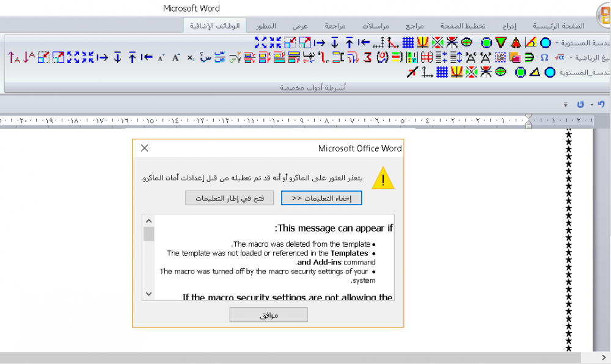Click the green inverted triangle icon
The image size is (611, 364).
click(x=501, y=42)
